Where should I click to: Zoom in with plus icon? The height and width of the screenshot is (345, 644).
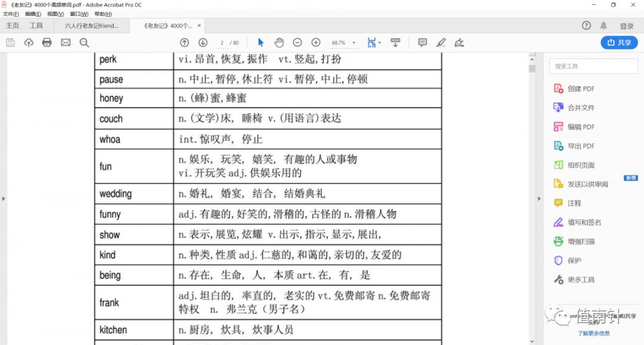316,43
